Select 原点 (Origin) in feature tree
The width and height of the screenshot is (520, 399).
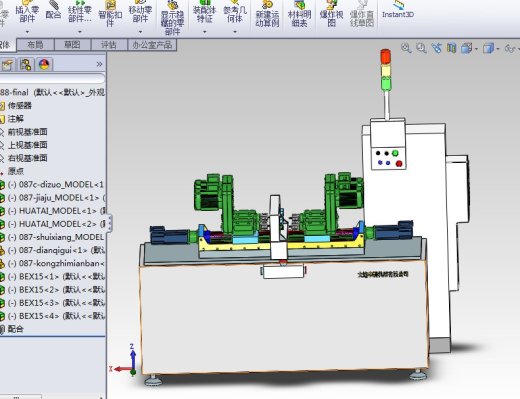pyautogui.click(x=16, y=171)
